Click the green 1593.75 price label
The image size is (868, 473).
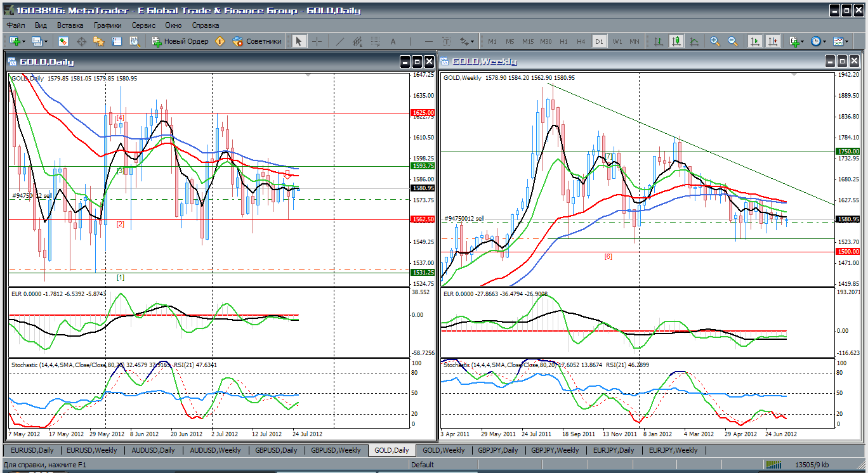[422, 166]
